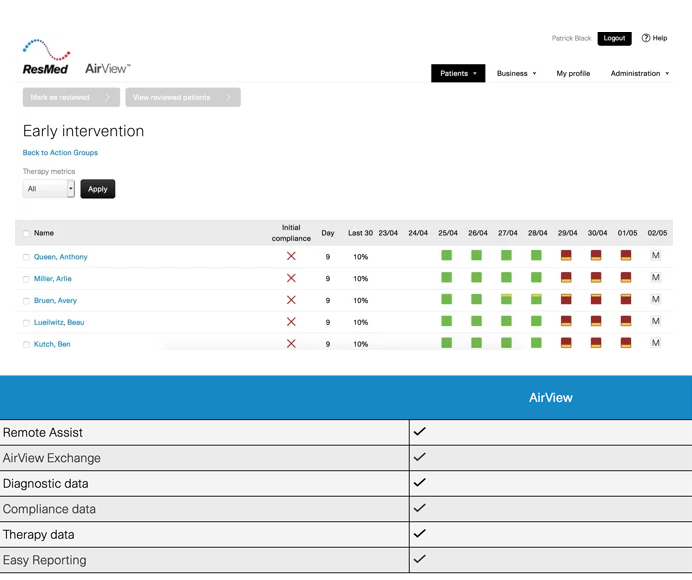This screenshot has height=580, width=692.
Task: Check the box for Kutch, Ben
Action: [26, 345]
